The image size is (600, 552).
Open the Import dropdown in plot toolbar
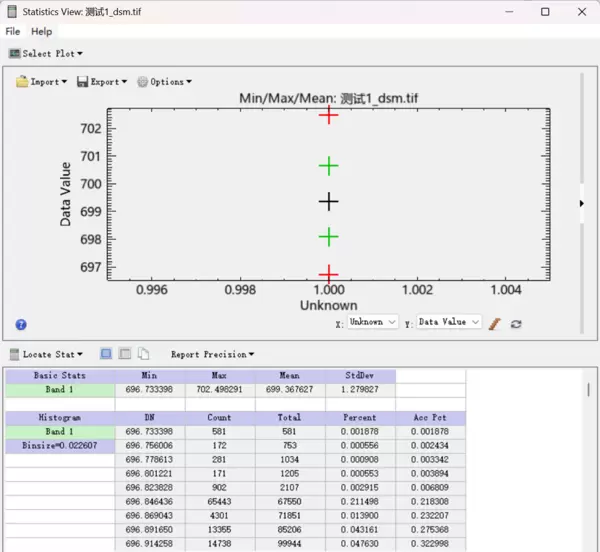click(x=43, y=82)
